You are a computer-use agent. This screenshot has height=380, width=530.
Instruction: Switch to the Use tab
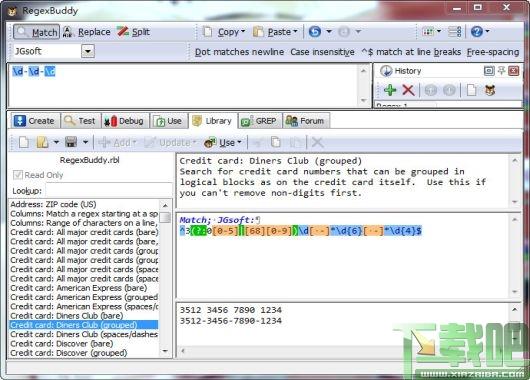pos(168,121)
